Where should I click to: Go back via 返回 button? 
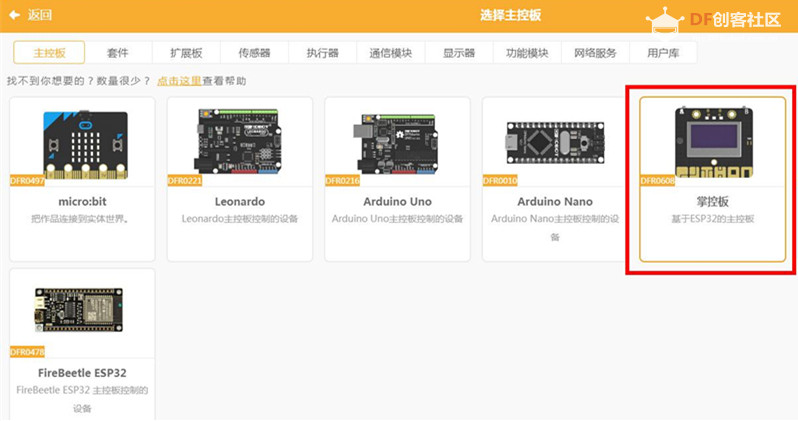pos(39,15)
